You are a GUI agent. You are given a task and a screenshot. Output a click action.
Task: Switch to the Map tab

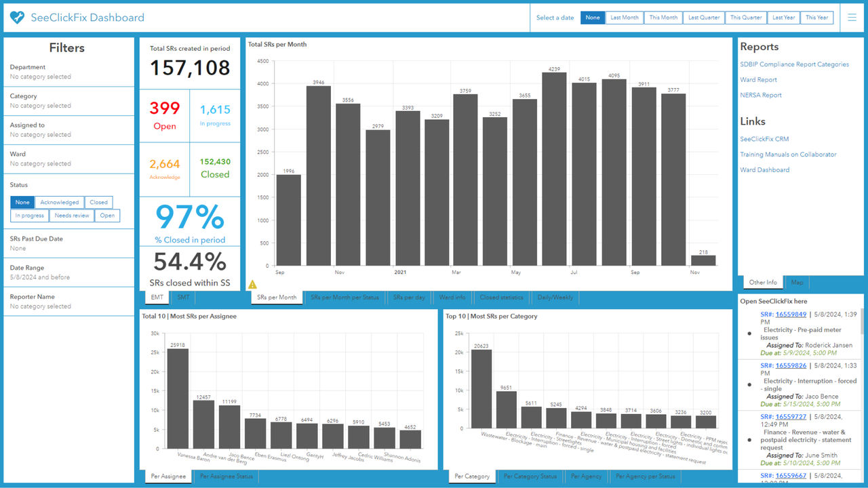(797, 282)
